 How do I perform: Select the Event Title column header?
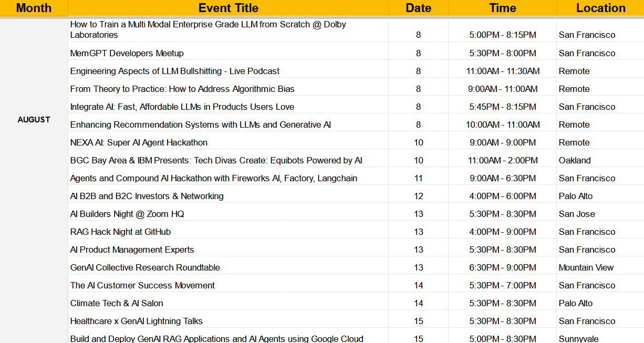click(228, 8)
